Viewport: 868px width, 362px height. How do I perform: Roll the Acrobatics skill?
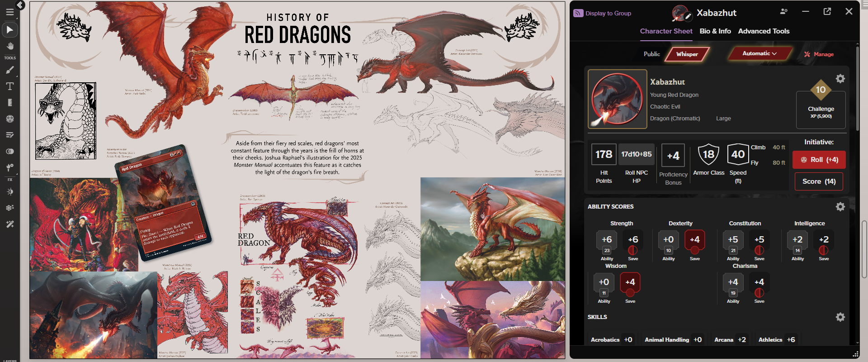tap(612, 340)
